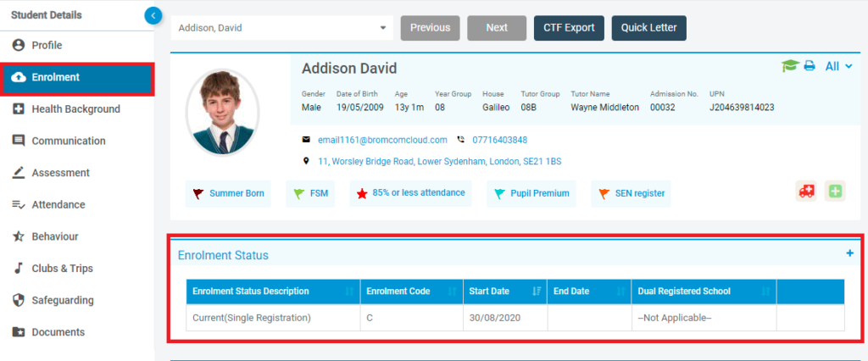Click the print icon
868x361 pixels.
tap(810, 66)
